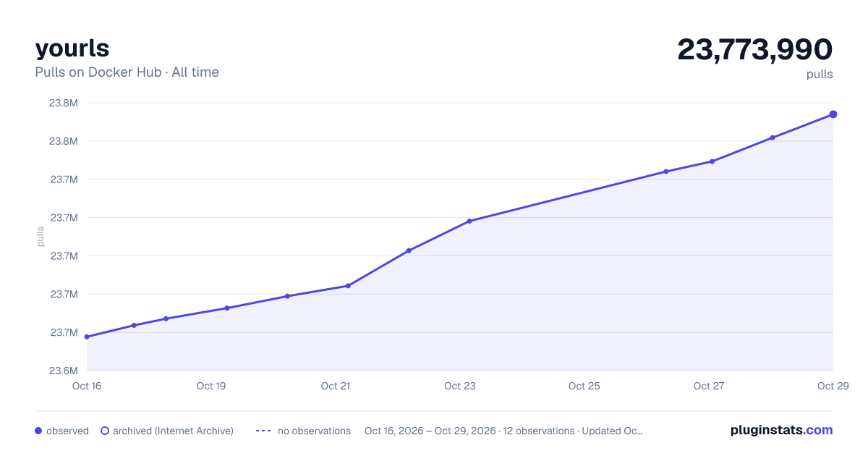This screenshot has height=456, width=868.
Task: Click the 'pulls' label under the total
Action: point(820,74)
